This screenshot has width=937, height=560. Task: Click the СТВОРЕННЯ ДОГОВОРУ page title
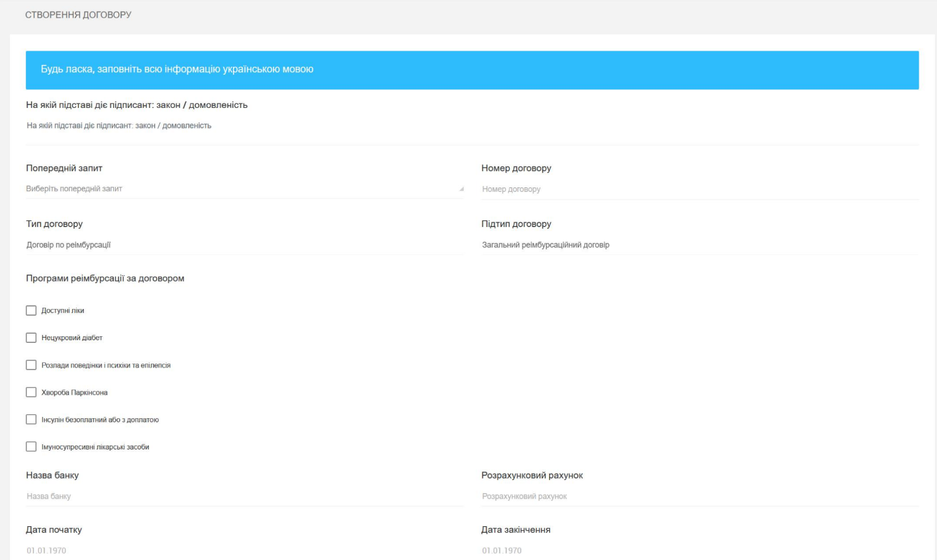click(x=78, y=15)
